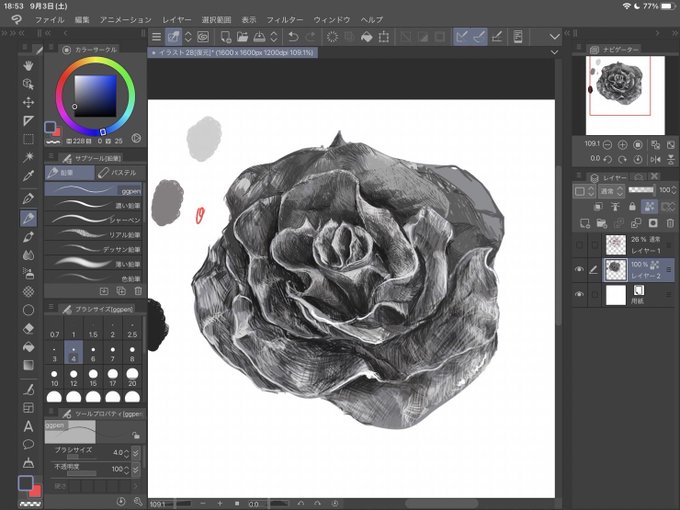The width and height of the screenshot is (680, 510).
Task: Click the Scale/Rotate transform icon
Action: click(384, 37)
